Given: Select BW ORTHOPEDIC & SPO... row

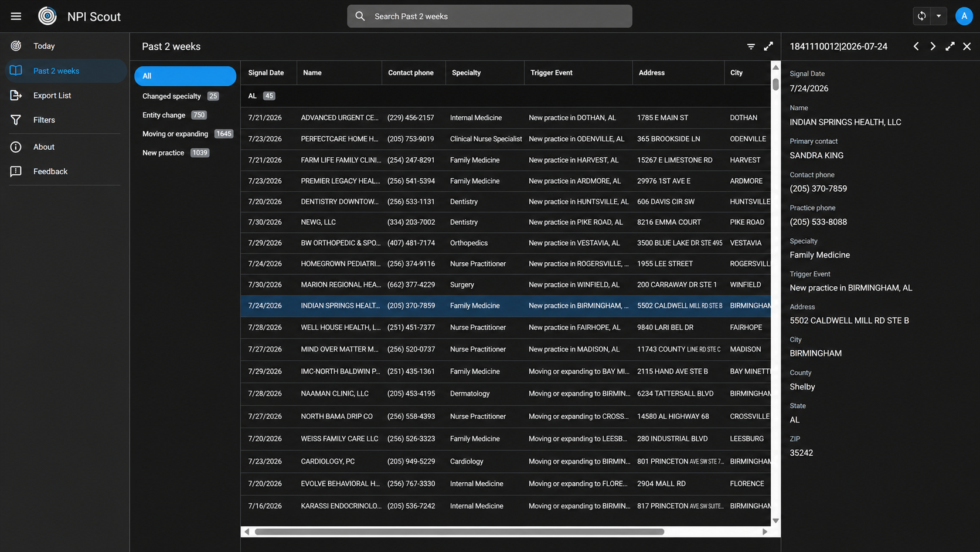Looking at the screenshot, I should click(506, 243).
